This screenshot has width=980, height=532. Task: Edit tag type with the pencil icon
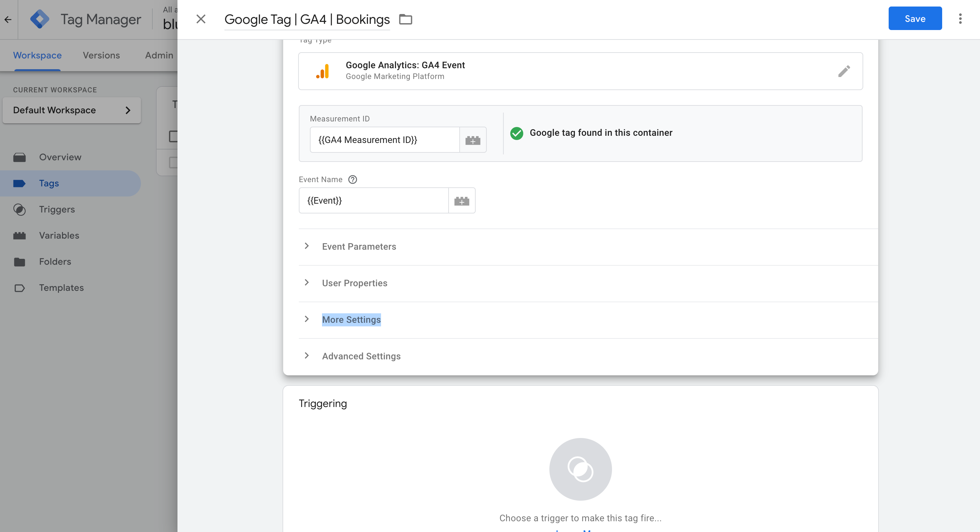[x=844, y=71]
